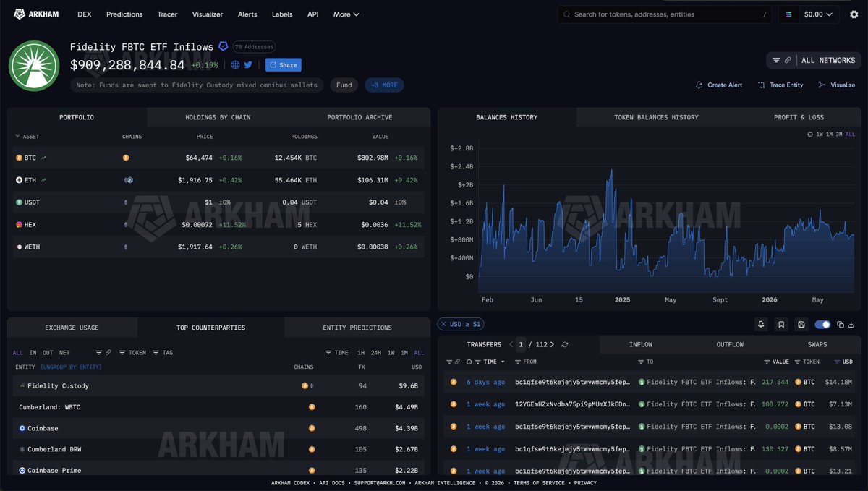This screenshot has width=868, height=491.
Task: Open the entity website globe icon
Action: coord(236,65)
